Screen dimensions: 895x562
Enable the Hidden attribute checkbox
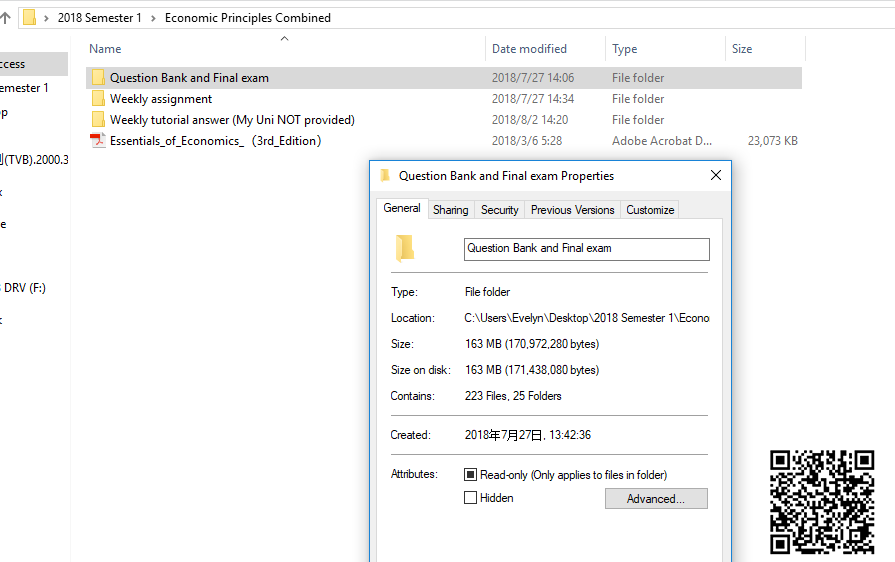point(470,498)
